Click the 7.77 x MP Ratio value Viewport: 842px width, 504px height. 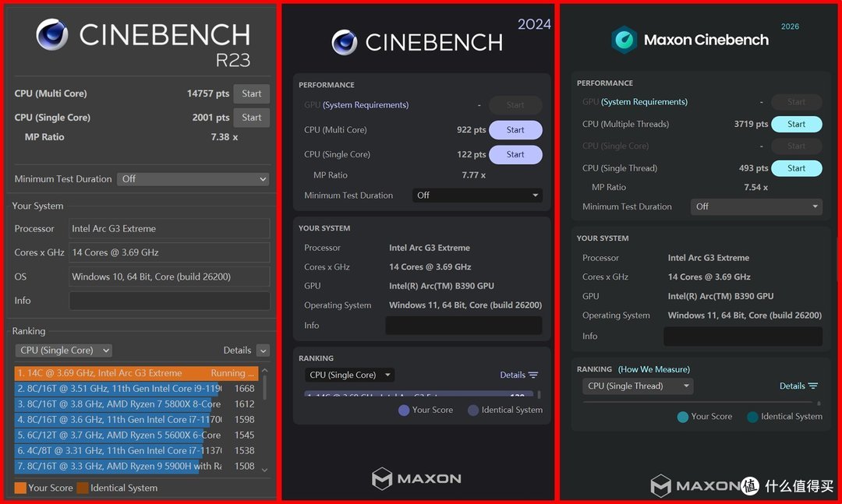coord(474,175)
